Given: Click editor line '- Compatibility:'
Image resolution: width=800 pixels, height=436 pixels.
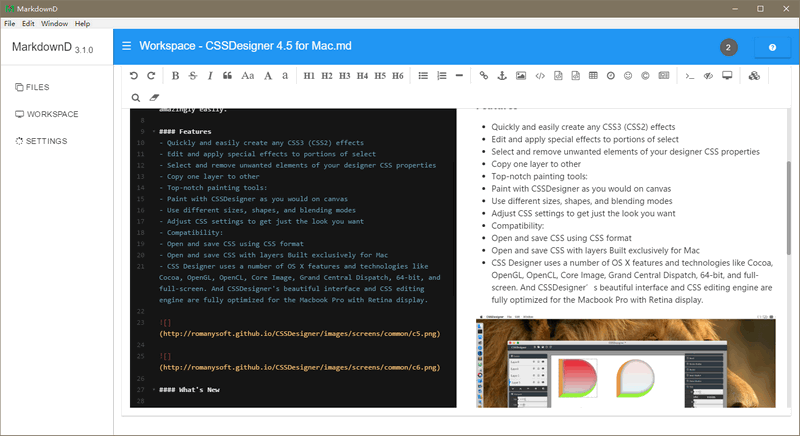Looking at the screenshot, I should click(191, 233).
